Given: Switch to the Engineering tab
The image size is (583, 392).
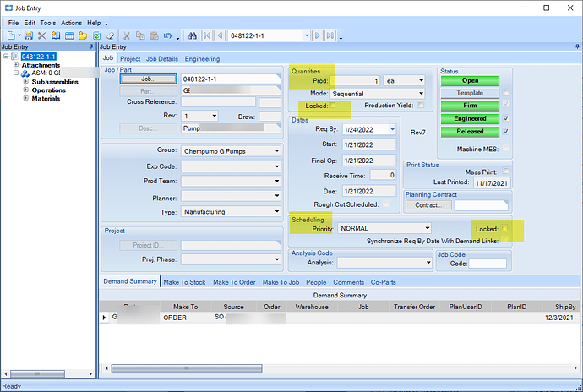Looking at the screenshot, I should coord(202,59).
